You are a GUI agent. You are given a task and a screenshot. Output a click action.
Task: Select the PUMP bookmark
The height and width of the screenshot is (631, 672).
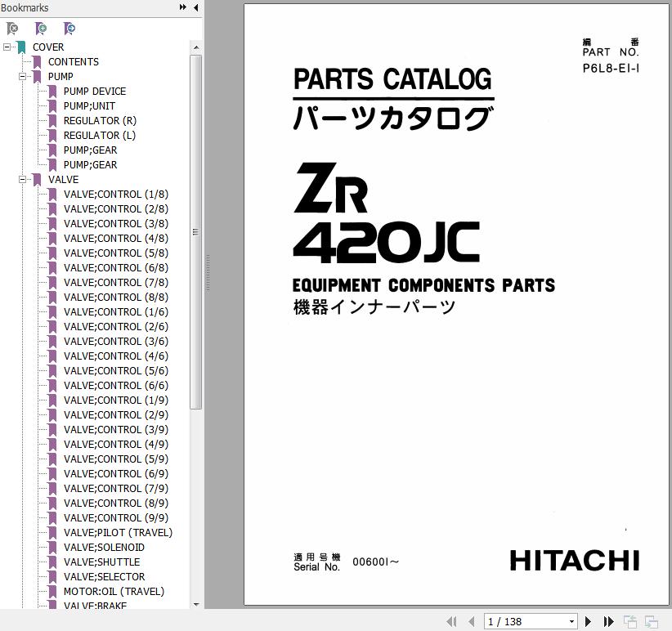pos(60,76)
